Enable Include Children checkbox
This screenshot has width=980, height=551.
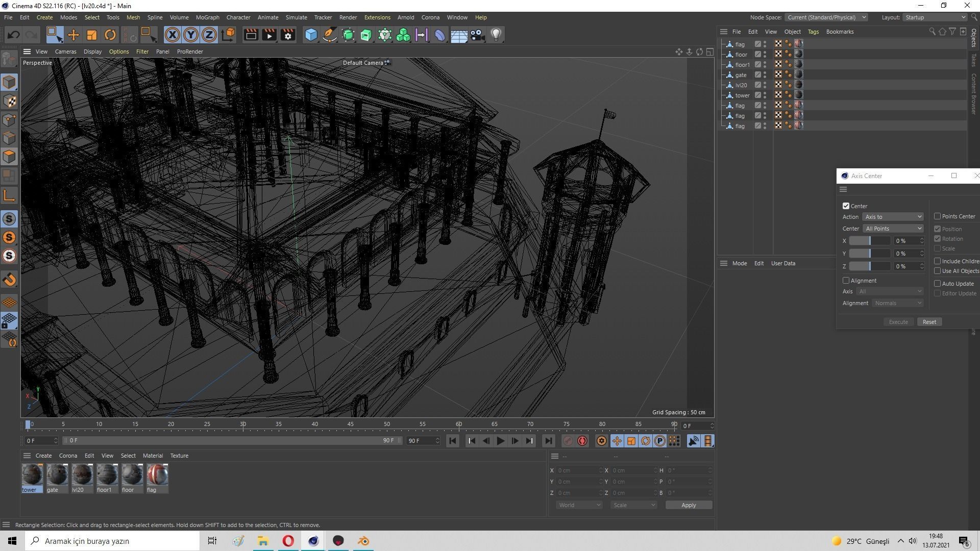937,261
